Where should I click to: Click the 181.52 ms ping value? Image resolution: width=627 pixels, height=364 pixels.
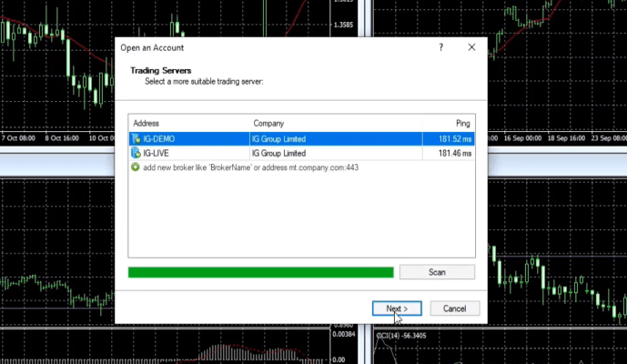pos(453,139)
